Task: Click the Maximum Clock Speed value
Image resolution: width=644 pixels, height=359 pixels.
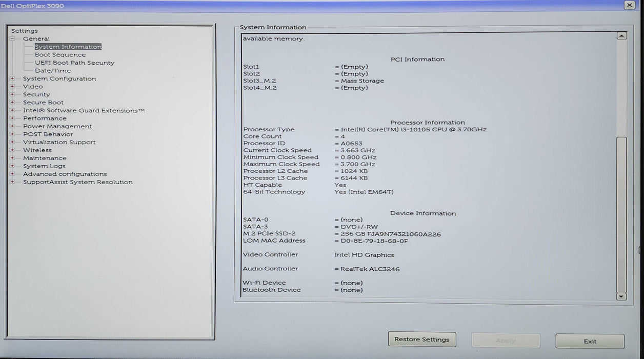Action: point(358,165)
